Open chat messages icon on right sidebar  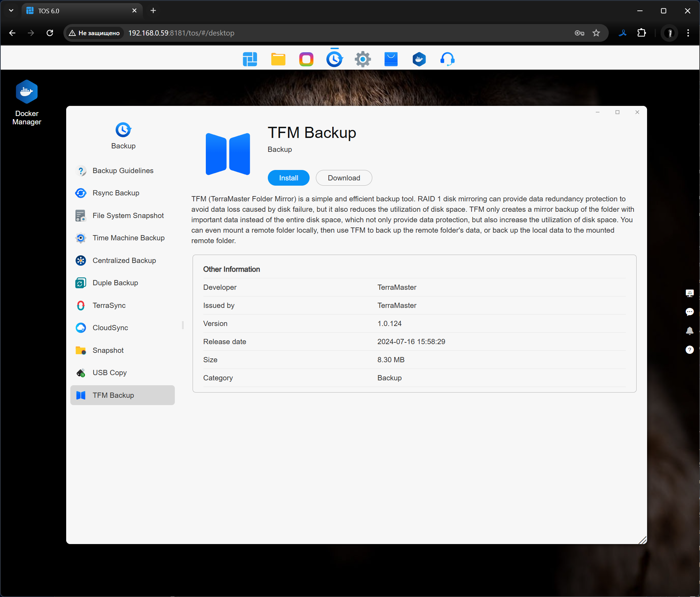[689, 312]
